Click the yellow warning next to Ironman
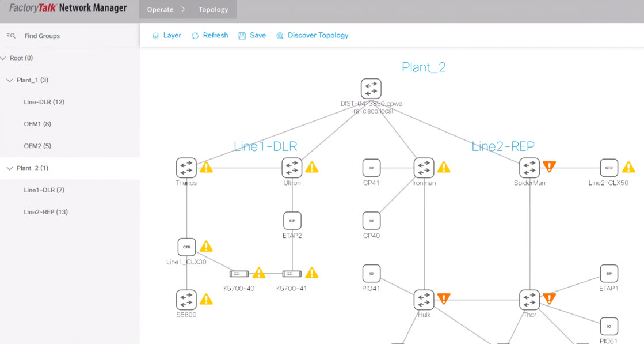Screen dimensions: 644x344 coord(444,168)
